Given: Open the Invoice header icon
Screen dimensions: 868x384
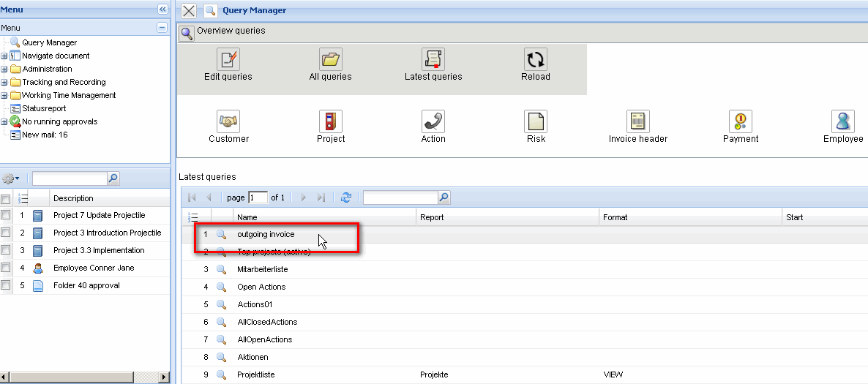Looking at the screenshot, I should 638,121.
